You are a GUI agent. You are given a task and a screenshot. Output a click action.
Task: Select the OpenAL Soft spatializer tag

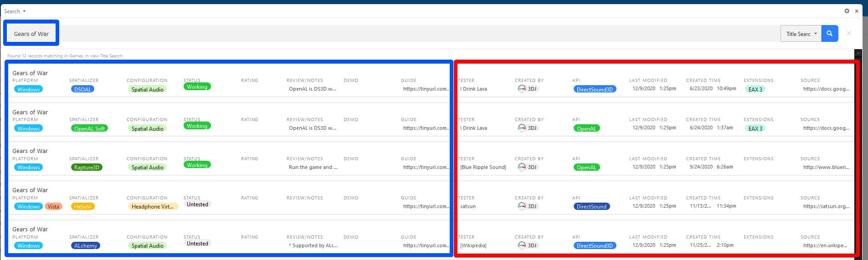click(89, 128)
